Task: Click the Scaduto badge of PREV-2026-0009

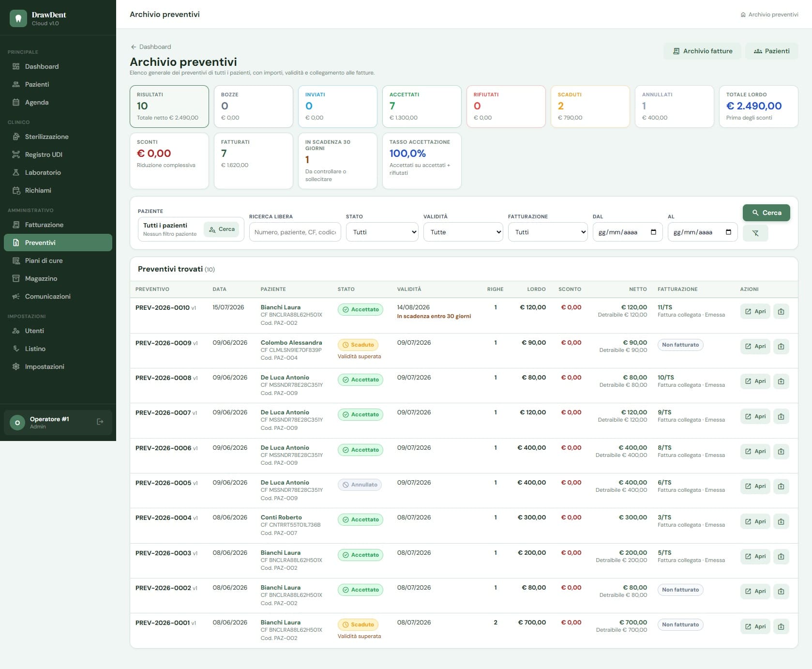Action: [x=358, y=345]
